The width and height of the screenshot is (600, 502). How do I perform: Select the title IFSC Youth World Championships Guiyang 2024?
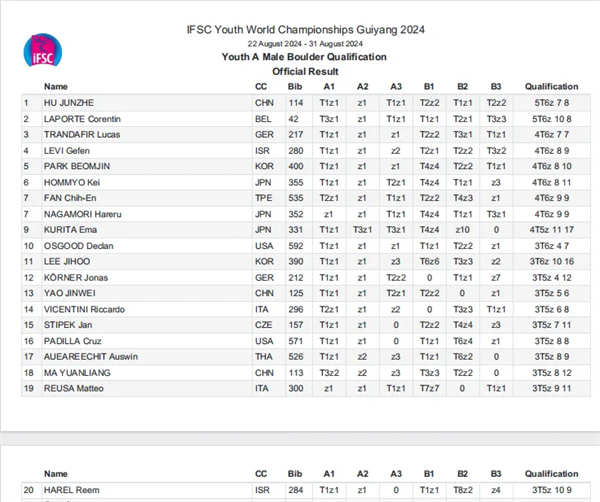(x=305, y=30)
